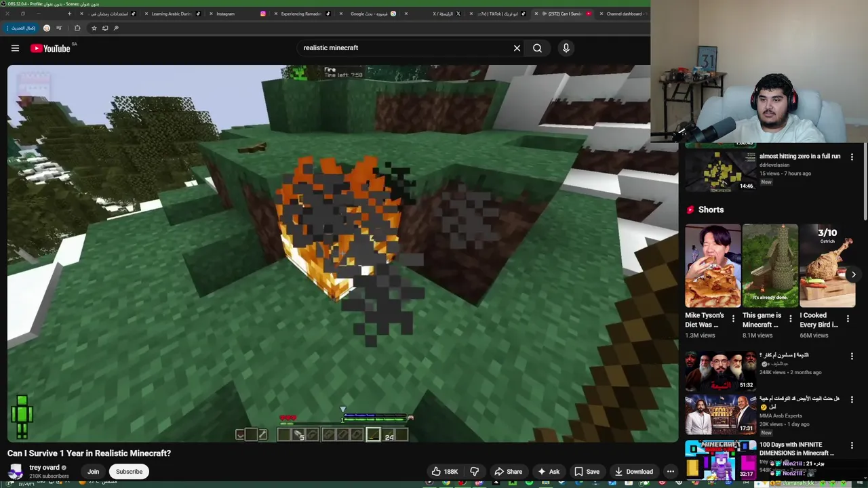
Task: Click the zoom magnifier in address bar
Action: [116, 28]
